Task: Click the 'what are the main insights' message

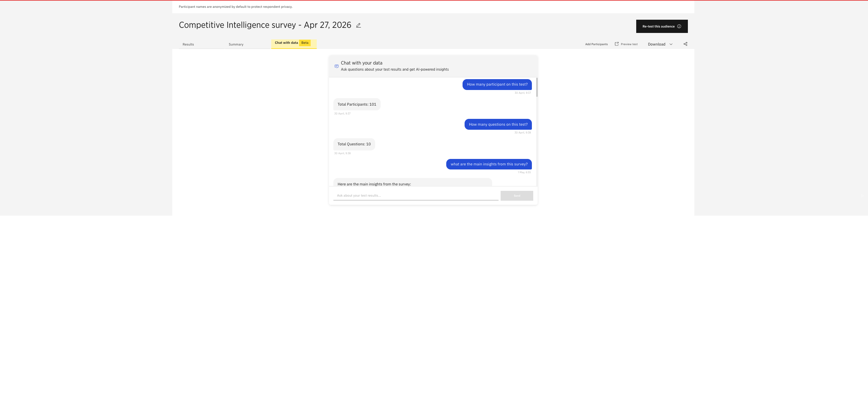Action: [x=489, y=164]
